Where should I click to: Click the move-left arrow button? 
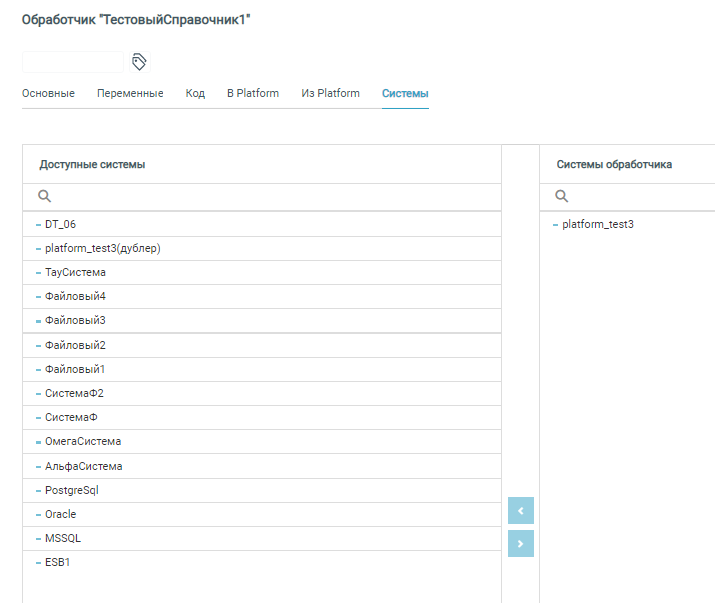pos(520,511)
